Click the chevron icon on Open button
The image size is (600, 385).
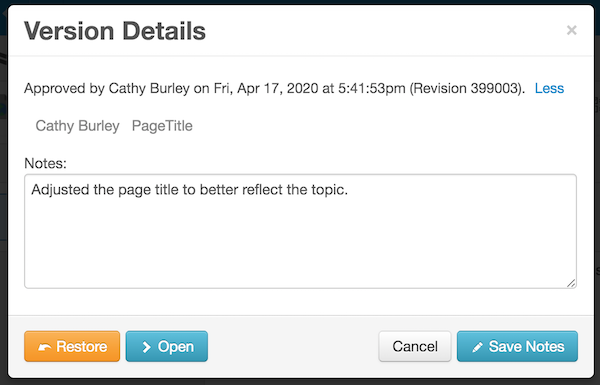146,347
